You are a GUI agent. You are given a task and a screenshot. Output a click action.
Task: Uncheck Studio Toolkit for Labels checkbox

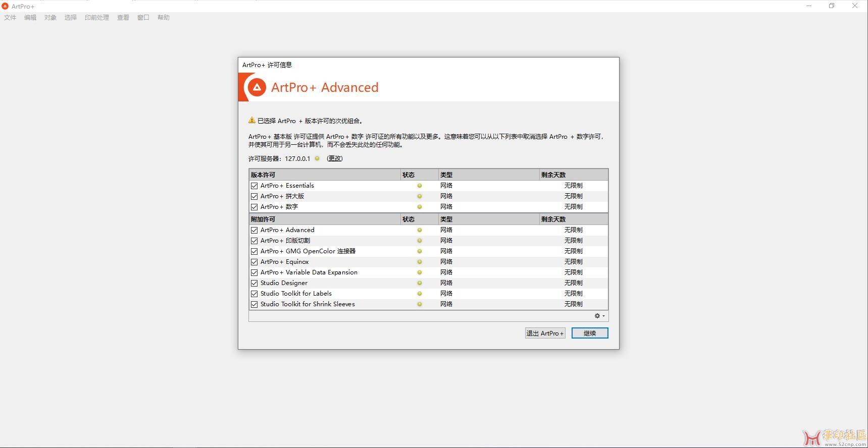(254, 294)
